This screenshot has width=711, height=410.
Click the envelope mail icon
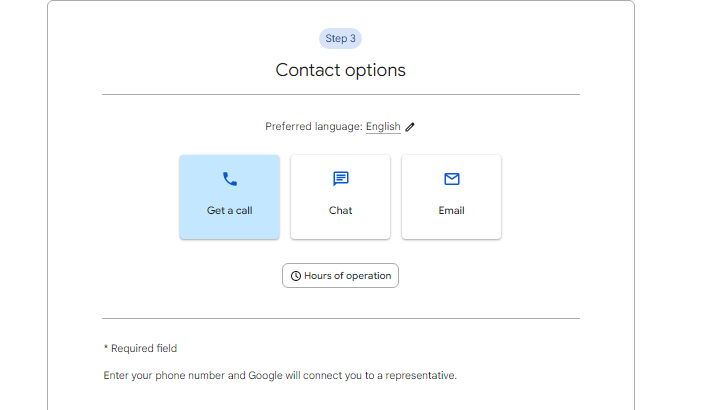point(452,179)
